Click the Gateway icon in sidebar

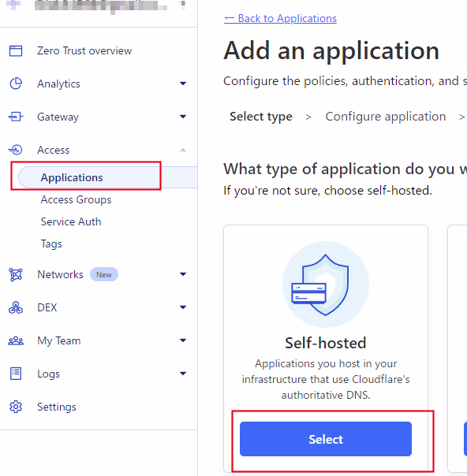point(16,117)
